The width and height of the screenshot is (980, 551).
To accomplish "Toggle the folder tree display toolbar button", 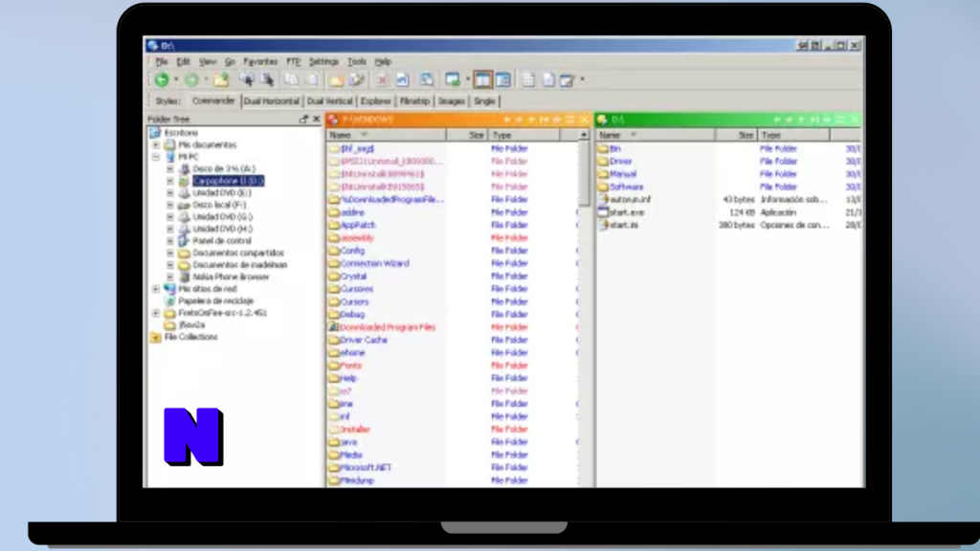I will point(503,79).
